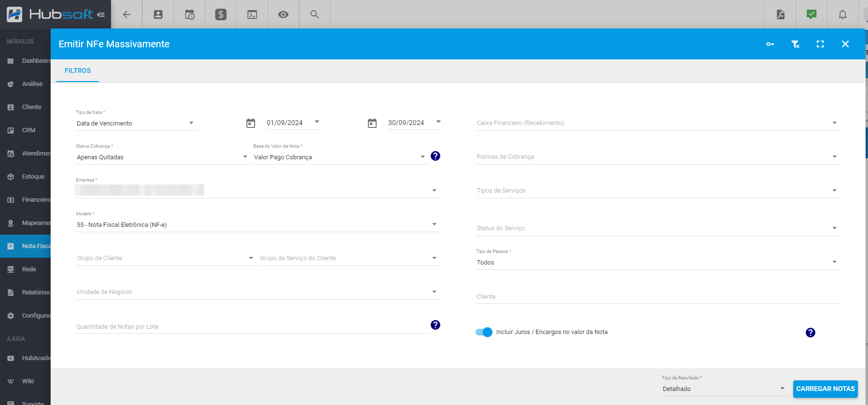This screenshot has width=868, height=405.
Task: Open 01/09/2024 date dropdown
Action: pos(293,123)
